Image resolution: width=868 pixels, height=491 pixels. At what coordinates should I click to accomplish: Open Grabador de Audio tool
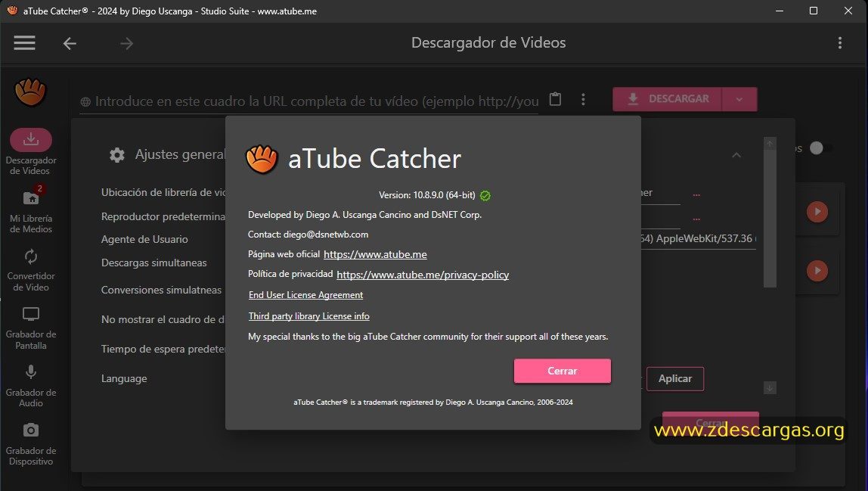31,387
